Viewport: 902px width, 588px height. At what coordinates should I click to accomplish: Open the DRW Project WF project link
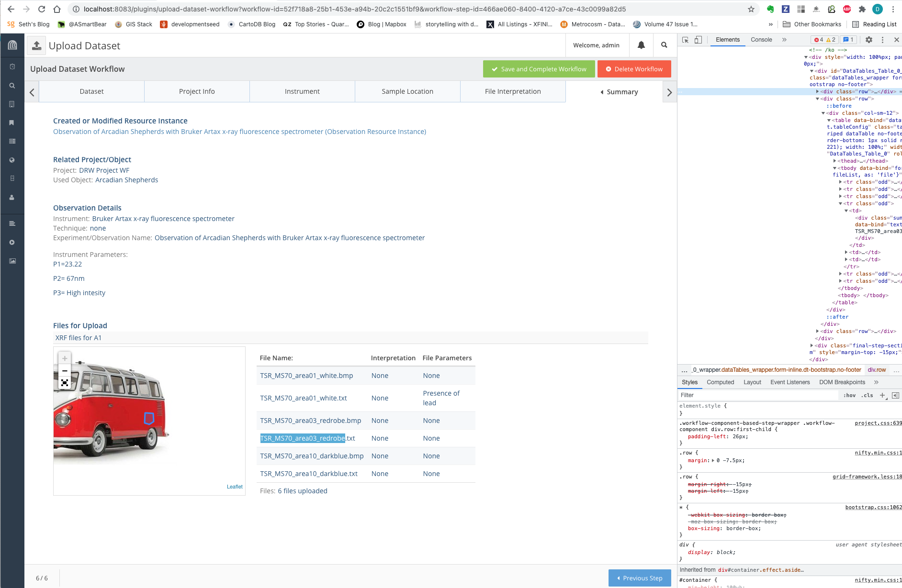click(x=104, y=170)
